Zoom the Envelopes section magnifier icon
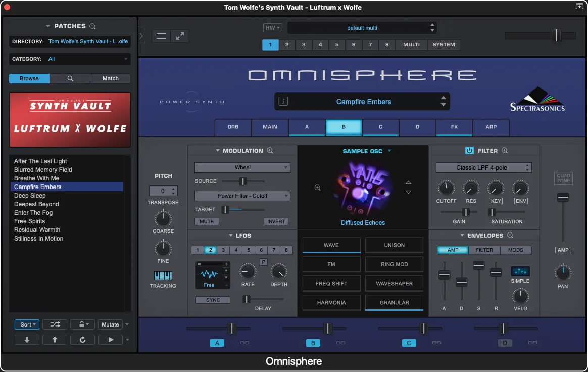The width and height of the screenshot is (588, 372). [510, 235]
